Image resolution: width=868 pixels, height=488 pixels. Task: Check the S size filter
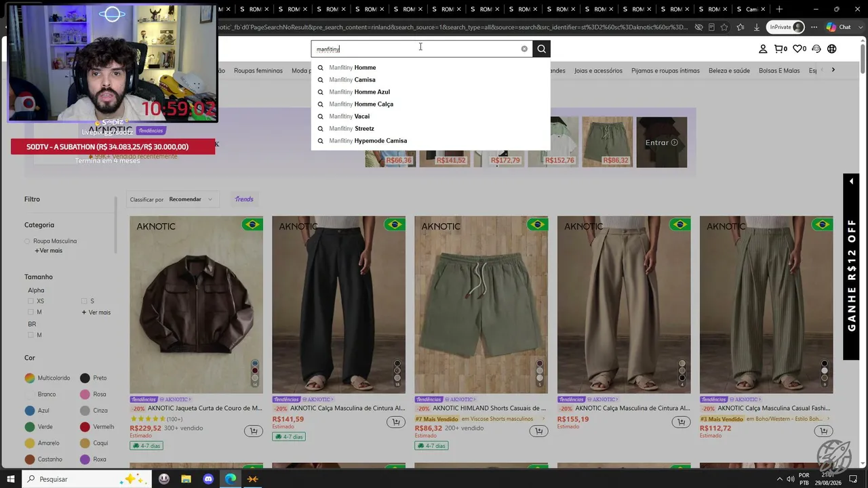click(84, 301)
